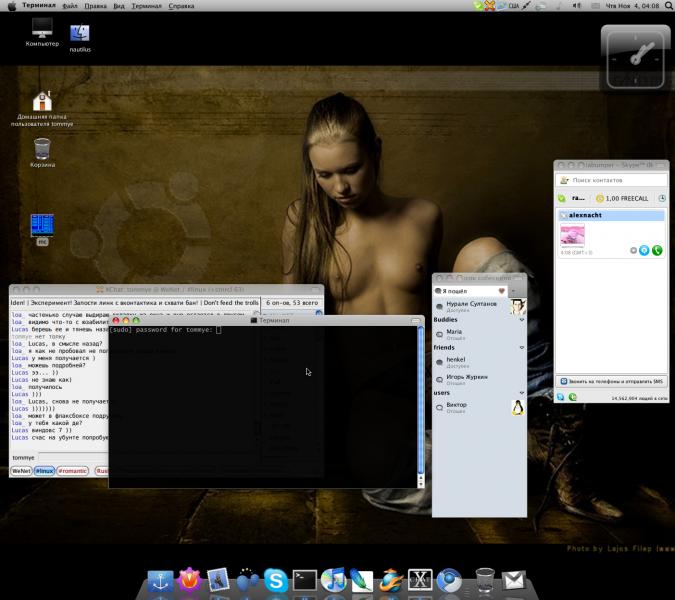The height and width of the screenshot is (600, 675).
Task: Select buddy Нурали Султанов
Action: pos(479,306)
